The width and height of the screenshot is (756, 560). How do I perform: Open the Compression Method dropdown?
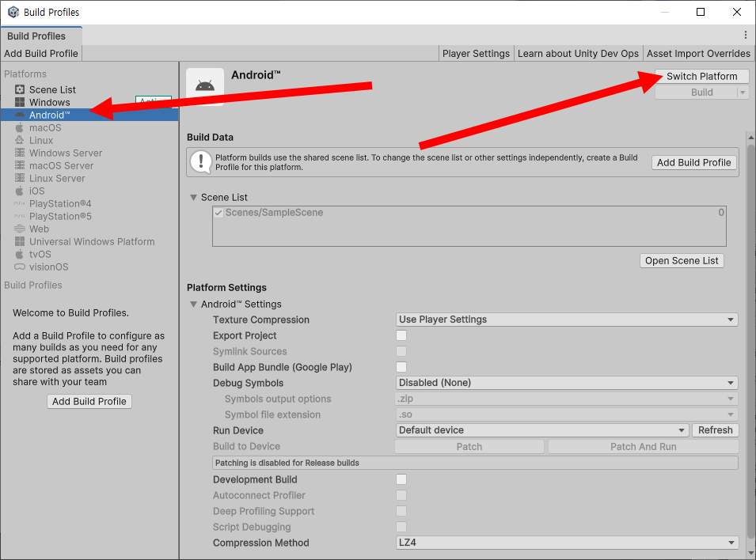click(567, 543)
